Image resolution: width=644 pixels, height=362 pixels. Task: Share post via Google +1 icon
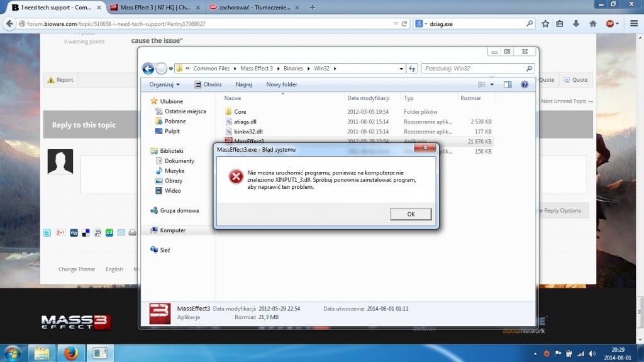tap(60, 233)
